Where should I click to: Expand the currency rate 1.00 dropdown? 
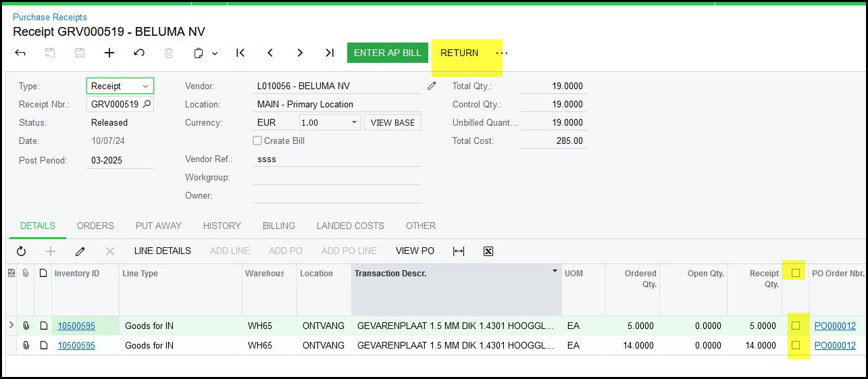coord(355,123)
